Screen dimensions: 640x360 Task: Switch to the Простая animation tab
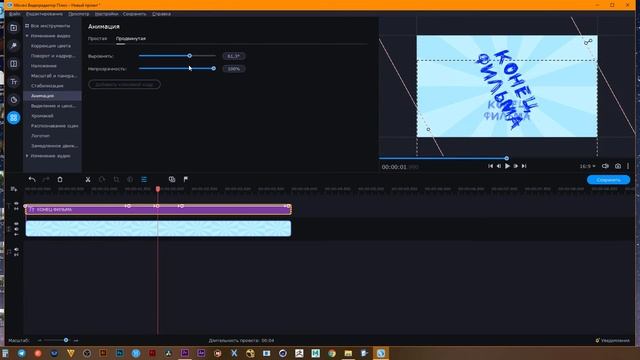(98, 38)
